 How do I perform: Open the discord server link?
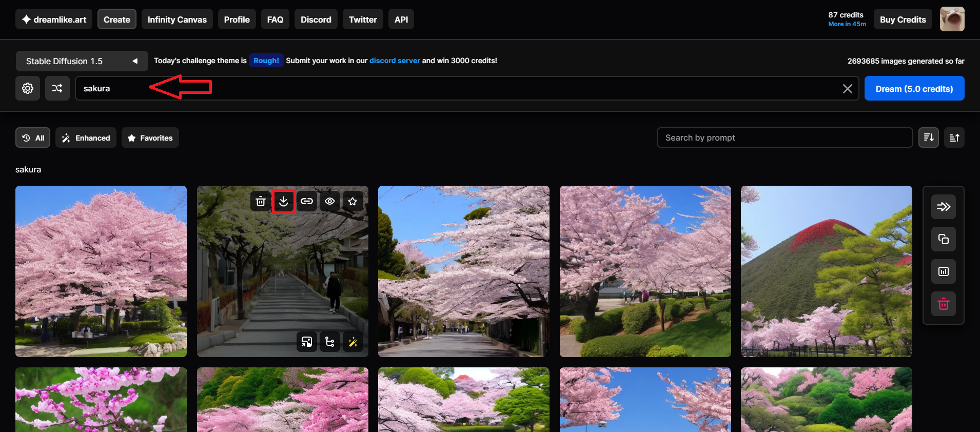[395, 61]
